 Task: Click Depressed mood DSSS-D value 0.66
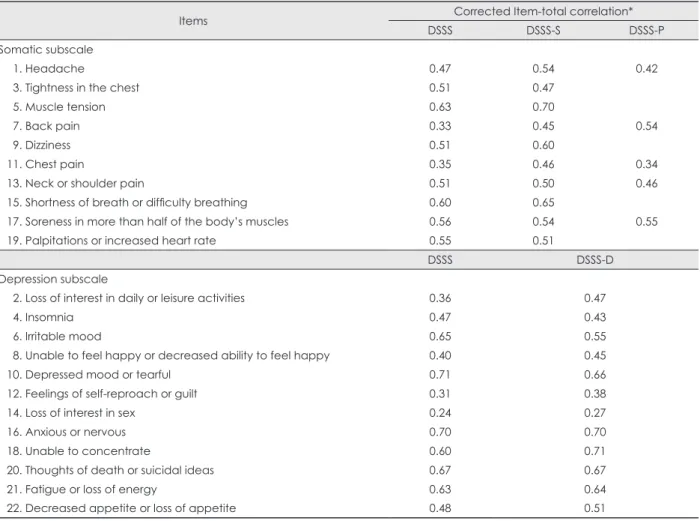595,375
